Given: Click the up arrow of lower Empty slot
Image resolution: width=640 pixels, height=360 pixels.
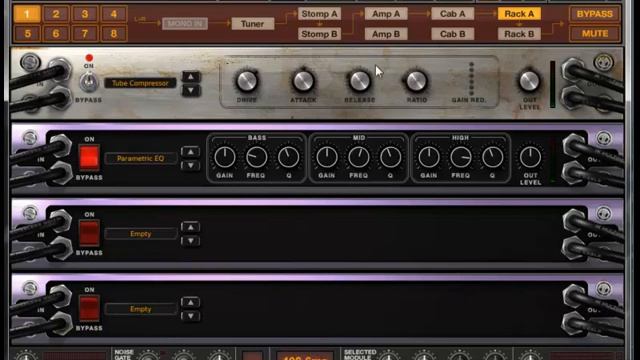Looking at the screenshot, I should 191,302.
